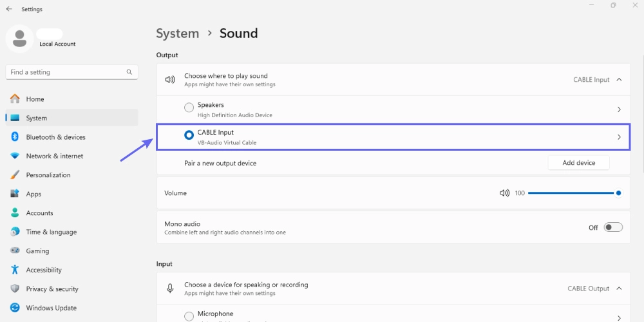Click the Add device button
Viewport: 644px width, 322px height.
point(578,163)
